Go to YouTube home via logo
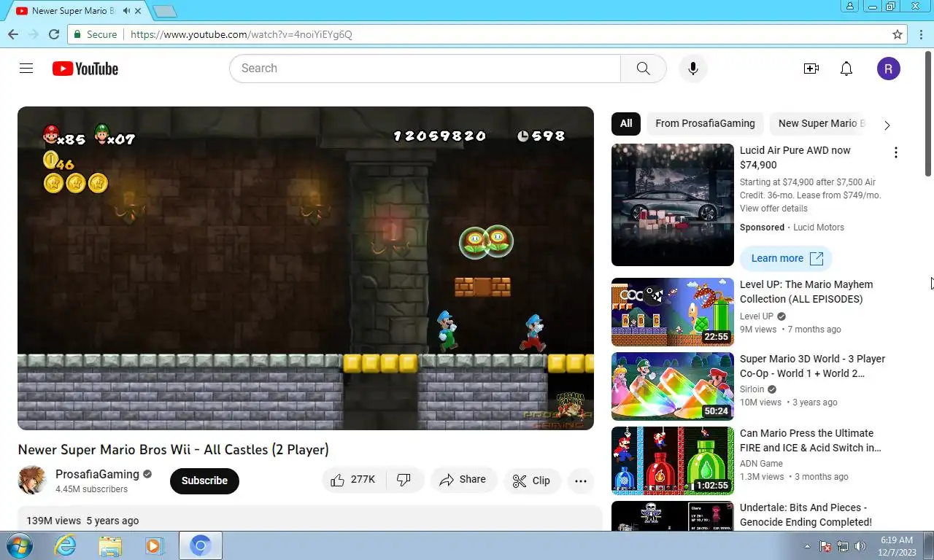The image size is (934, 560). coord(85,69)
